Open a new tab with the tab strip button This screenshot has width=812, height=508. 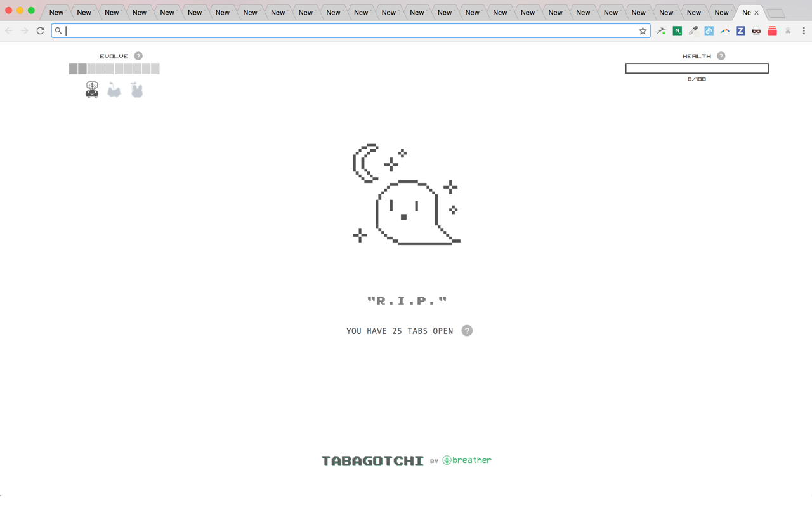(775, 13)
